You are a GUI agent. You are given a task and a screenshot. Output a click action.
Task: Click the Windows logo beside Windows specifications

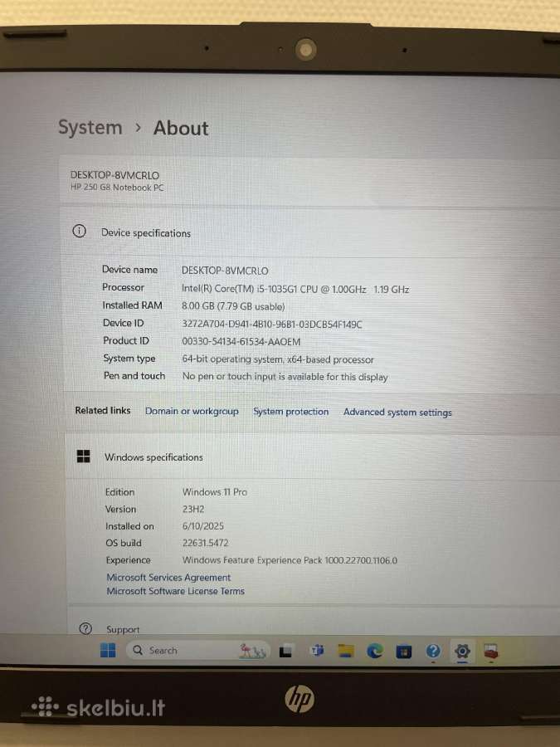(83, 456)
